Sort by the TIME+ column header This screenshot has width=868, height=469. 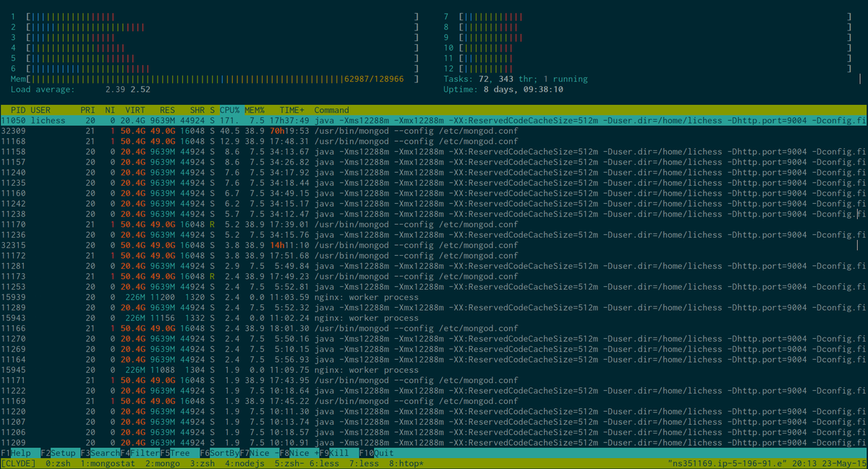[x=292, y=110]
